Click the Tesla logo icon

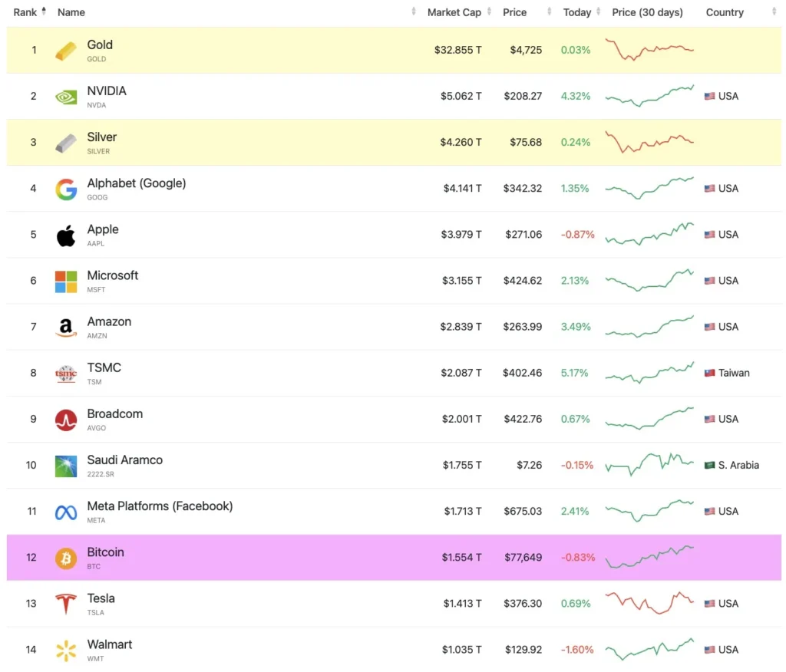pos(66,604)
